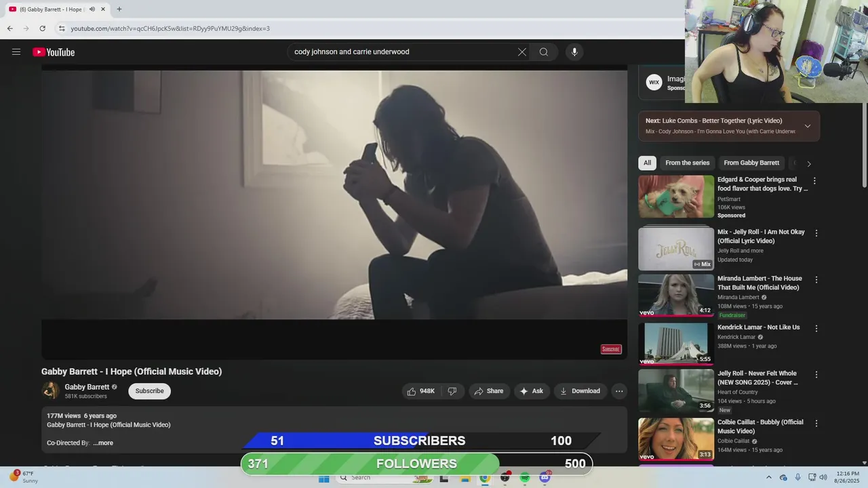The height and width of the screenshot is (488, 868).
Task: Click the search magnifier button
Action: tap(544, 52)
